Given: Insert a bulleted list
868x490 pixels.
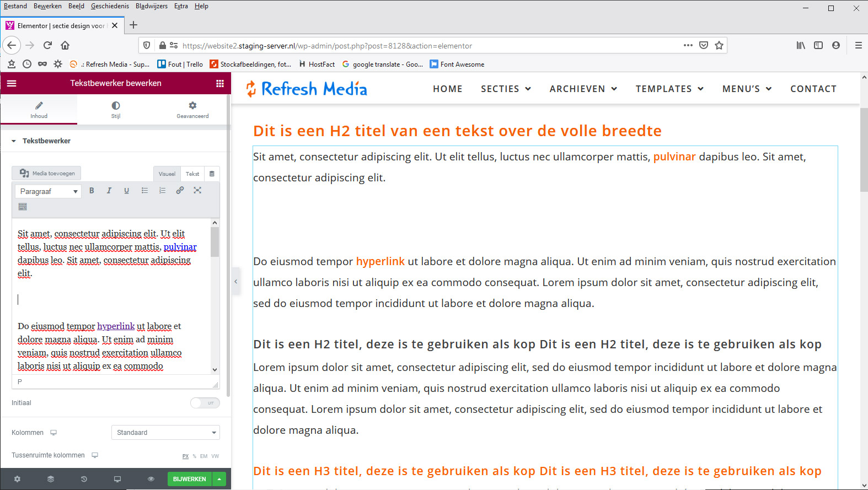Looking at the screenshot, I should (x=144, y=191).
